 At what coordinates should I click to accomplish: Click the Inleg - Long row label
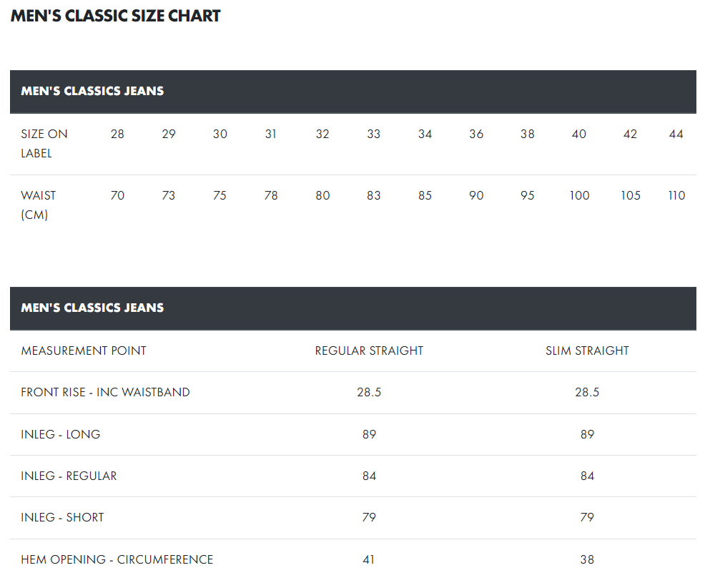coord(61,434)
